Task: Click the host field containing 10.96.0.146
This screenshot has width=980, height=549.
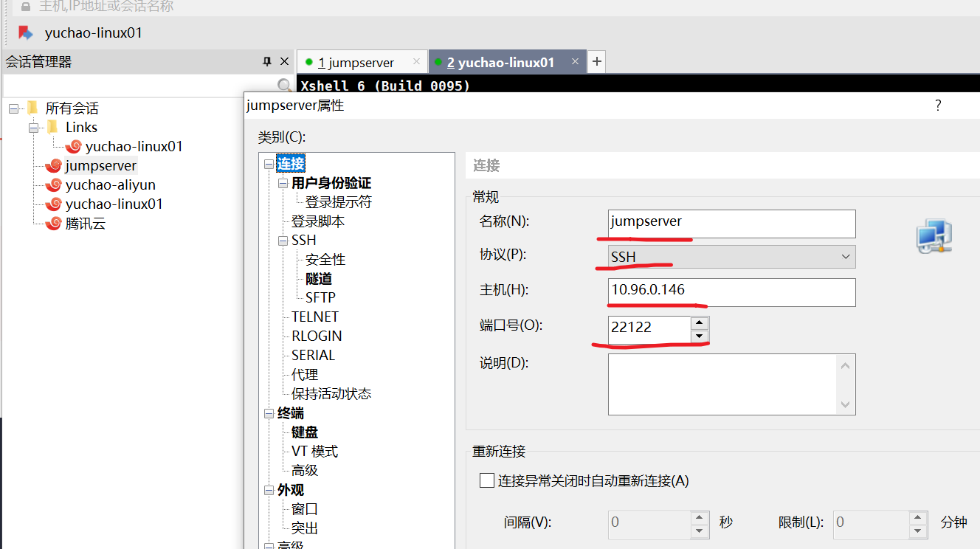Action: tap(732, 291)
